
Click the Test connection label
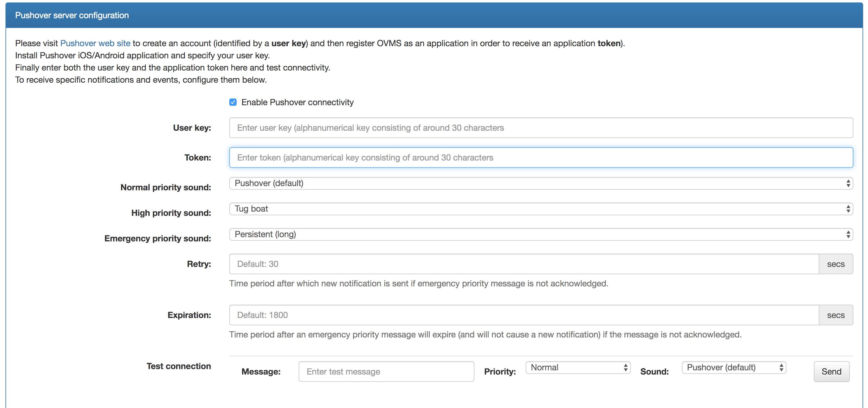pos(179,366)
